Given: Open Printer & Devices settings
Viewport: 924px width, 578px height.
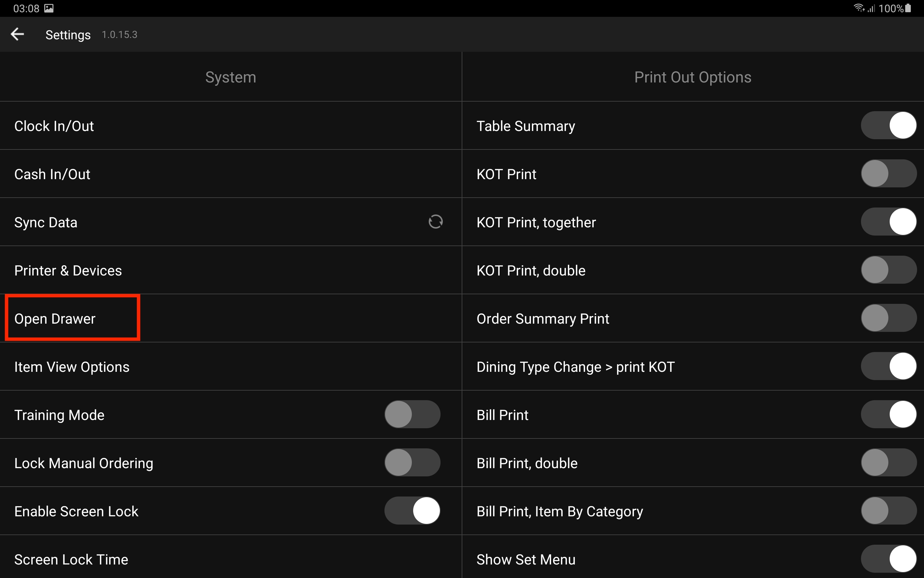Looking at the screenshot, I should 68,271.
